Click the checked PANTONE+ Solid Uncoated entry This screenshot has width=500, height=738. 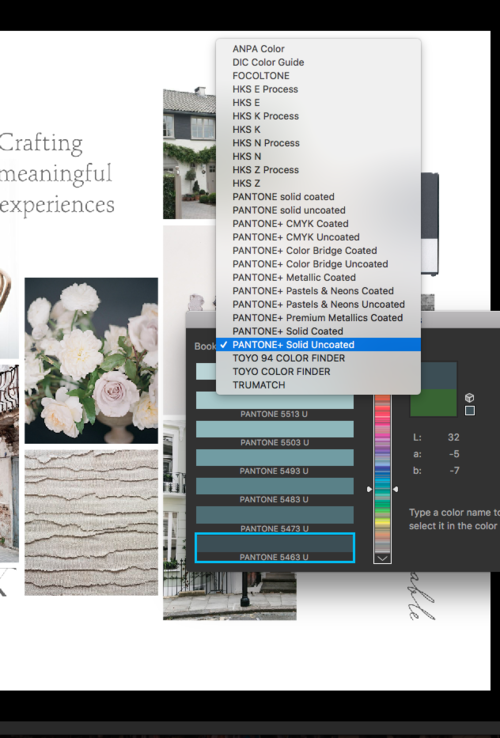(x=318, y=345)
